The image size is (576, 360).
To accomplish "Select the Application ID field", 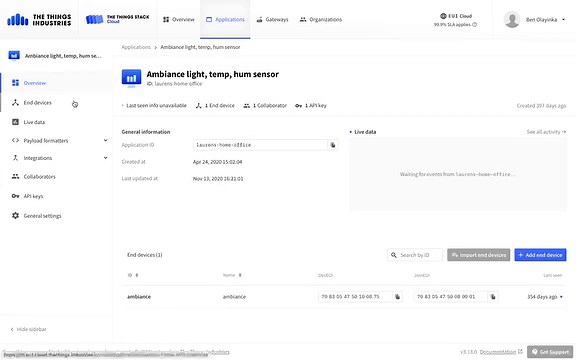I will click(260, 145).
